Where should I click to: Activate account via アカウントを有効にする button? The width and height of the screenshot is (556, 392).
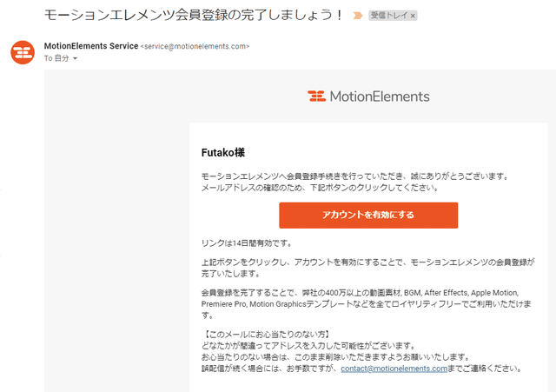[368, 216]
